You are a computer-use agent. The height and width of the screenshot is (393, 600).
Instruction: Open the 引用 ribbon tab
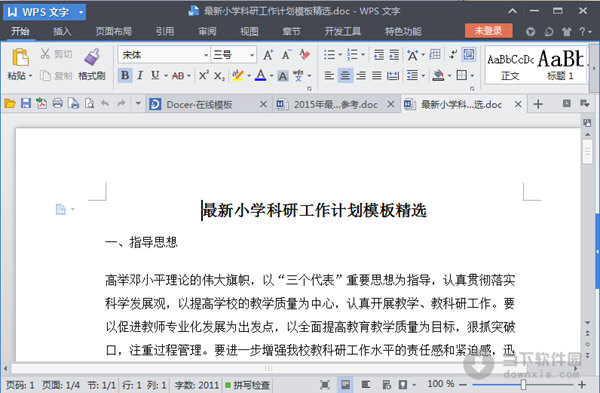pos(165,31)
